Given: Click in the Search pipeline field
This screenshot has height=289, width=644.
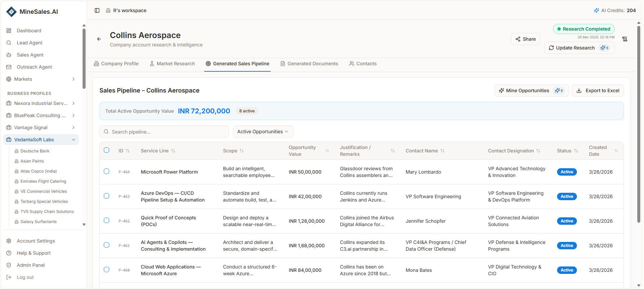Looking at the screenshot, I should (164, 132).
